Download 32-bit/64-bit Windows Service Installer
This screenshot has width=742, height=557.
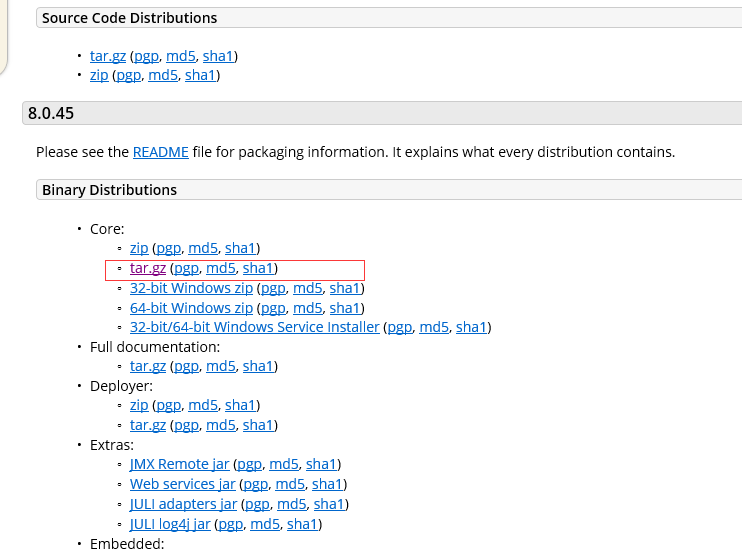pyautogui.click(x=255, y=327)
